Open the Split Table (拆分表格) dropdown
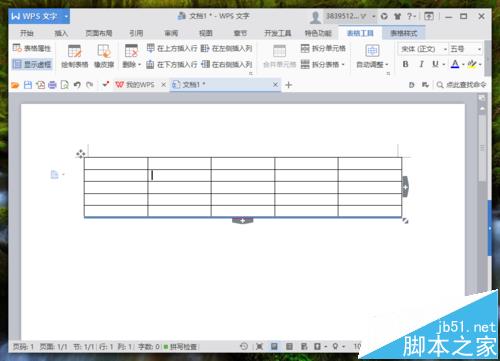Viewport: 500px width, 361px height. click(323, 64)
